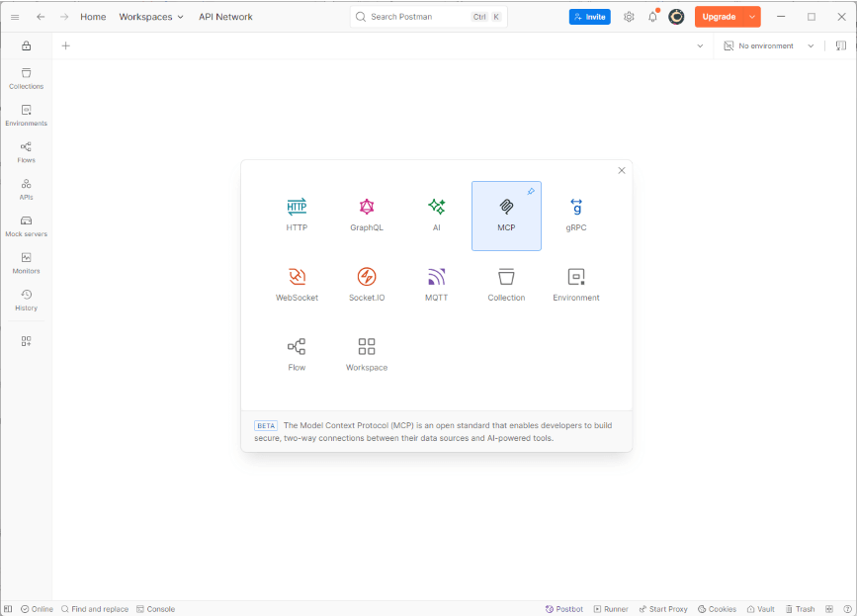Toggle two-pane view in status bar
The image size is (857, 616).
[829, 609]
